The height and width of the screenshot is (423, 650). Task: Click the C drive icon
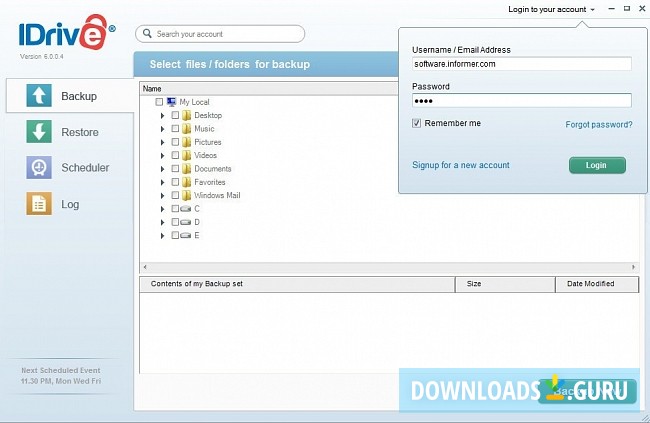coord(186,209)
